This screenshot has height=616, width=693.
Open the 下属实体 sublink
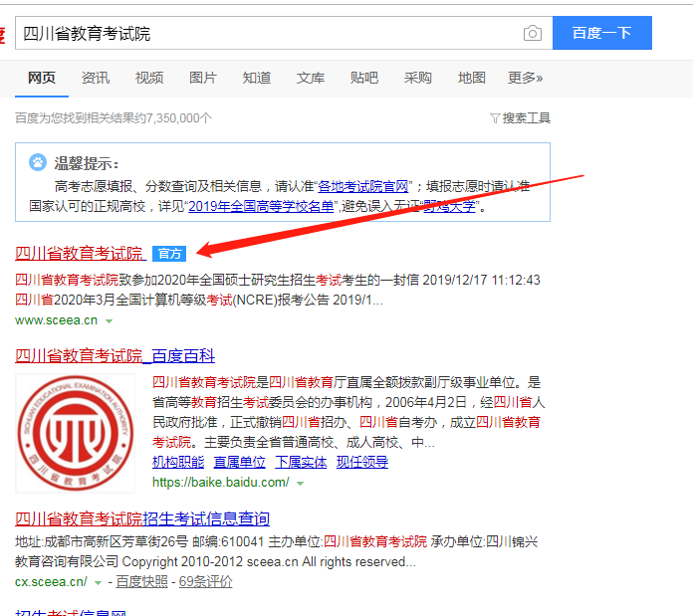click(301, 463)
